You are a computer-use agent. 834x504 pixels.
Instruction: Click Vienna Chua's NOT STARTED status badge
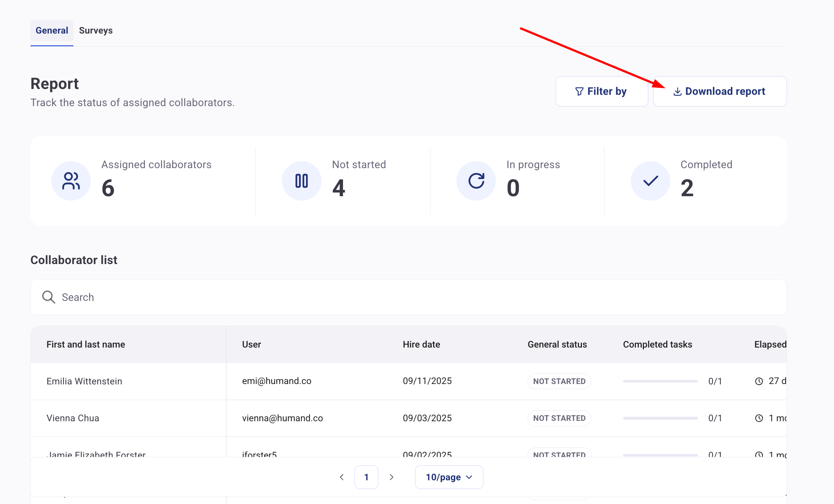coord(559,418)
